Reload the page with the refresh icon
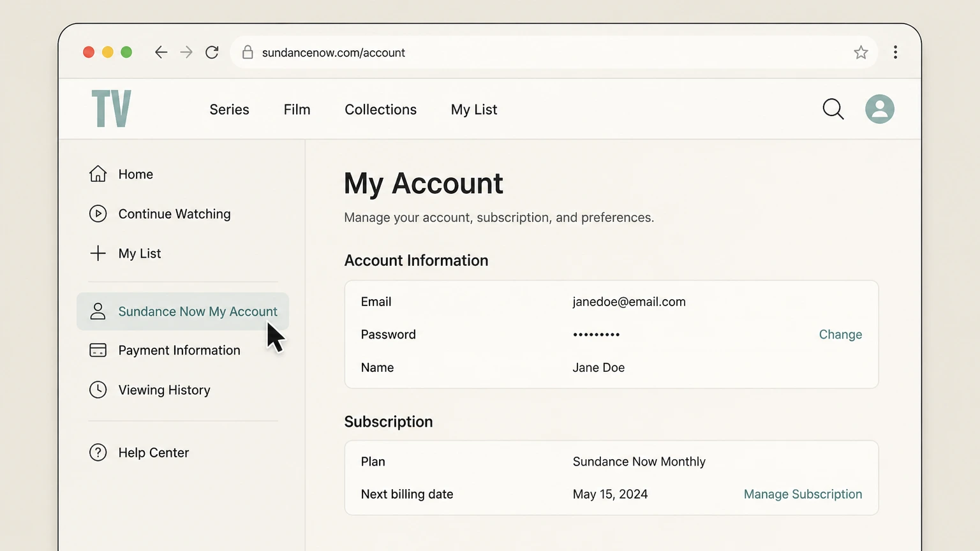This screenshot has height=551, width=980. 212,52
